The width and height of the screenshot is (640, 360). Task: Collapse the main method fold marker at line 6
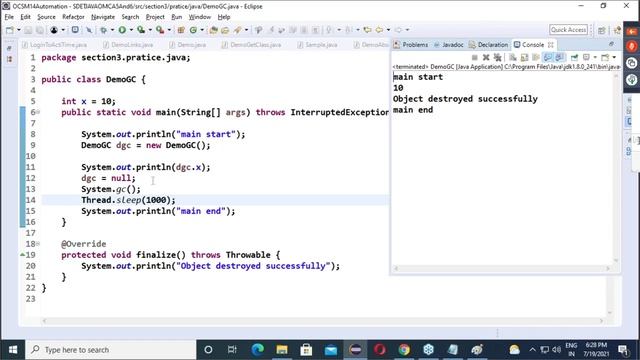pos(38,112)
